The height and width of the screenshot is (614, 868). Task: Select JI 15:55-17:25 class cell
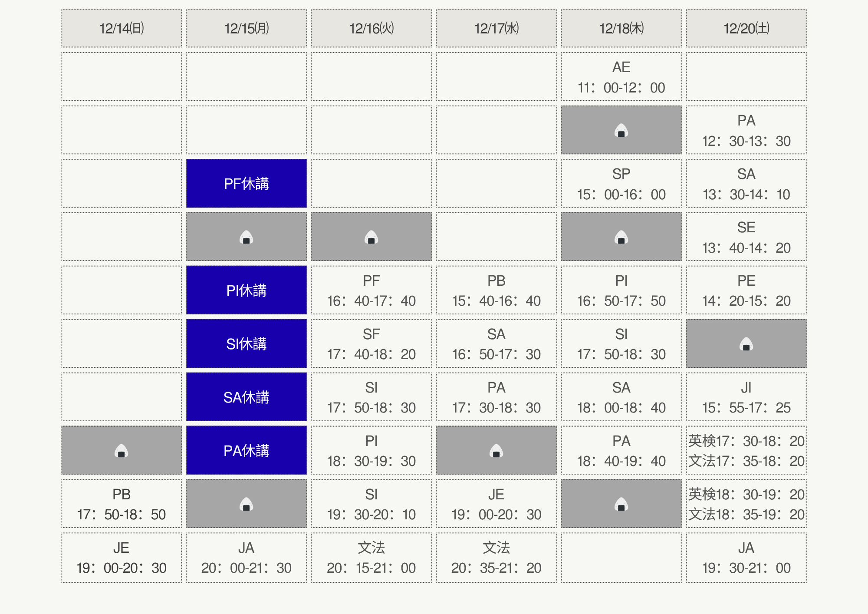[746, 397]
